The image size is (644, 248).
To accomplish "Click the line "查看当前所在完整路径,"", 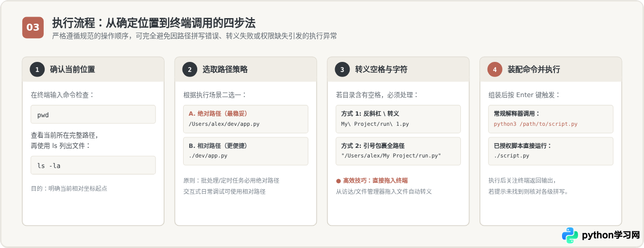I will [64, 135].
